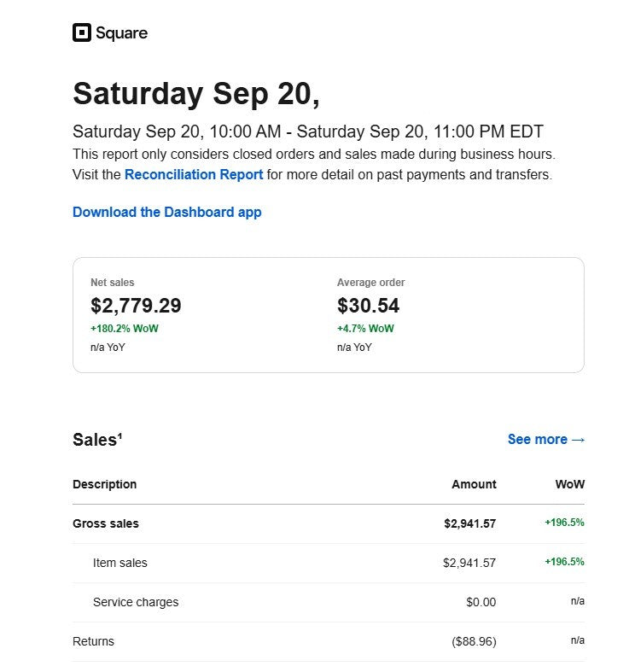Click the WoW column header
The height and width of the screenshot is (672, 635).
pyautogui.click(x=569, y=484)
